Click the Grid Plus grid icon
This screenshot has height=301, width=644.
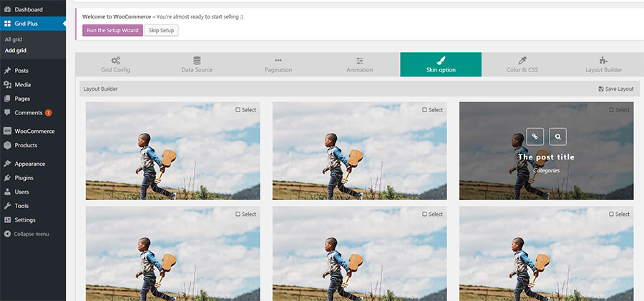click(7, 24)
